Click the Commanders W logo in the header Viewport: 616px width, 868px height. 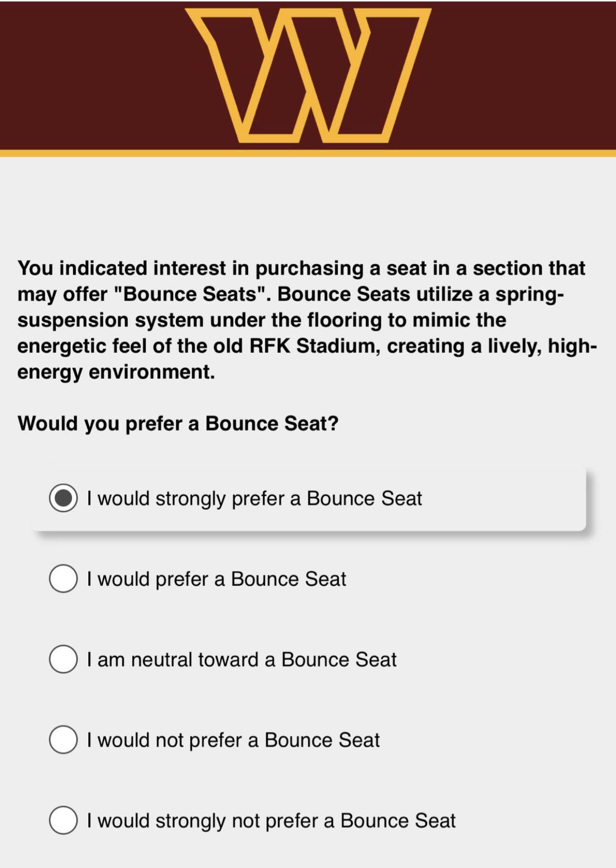308,75
